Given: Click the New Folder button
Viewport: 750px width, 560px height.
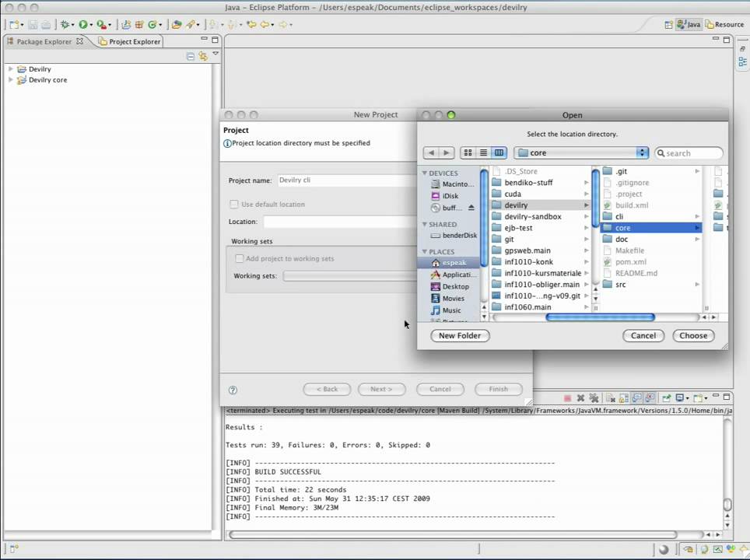Looking at the screenshot, I should [x=460, y=336].
